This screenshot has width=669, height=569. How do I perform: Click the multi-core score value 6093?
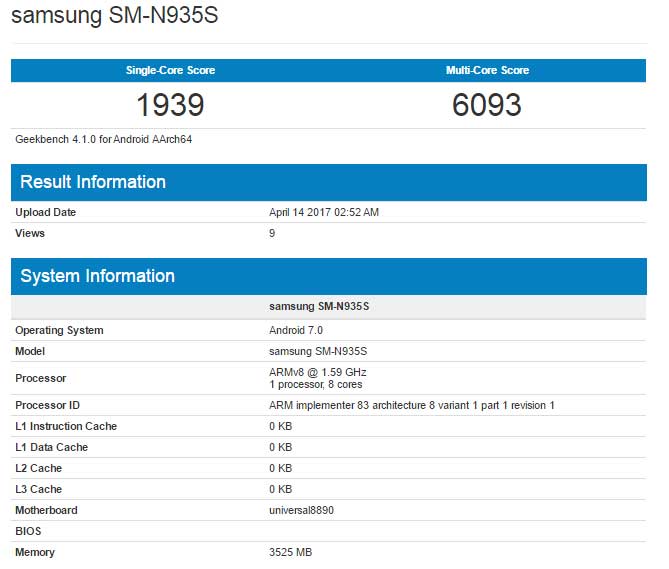[x=487, y=105]
